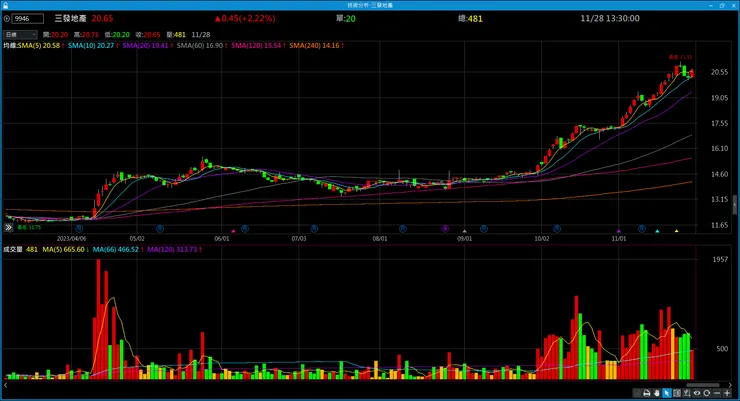The height and width of the screenshot is (401, 740).
Task: Click the 11/01 date axis label
Action: [x=619, y=239]
